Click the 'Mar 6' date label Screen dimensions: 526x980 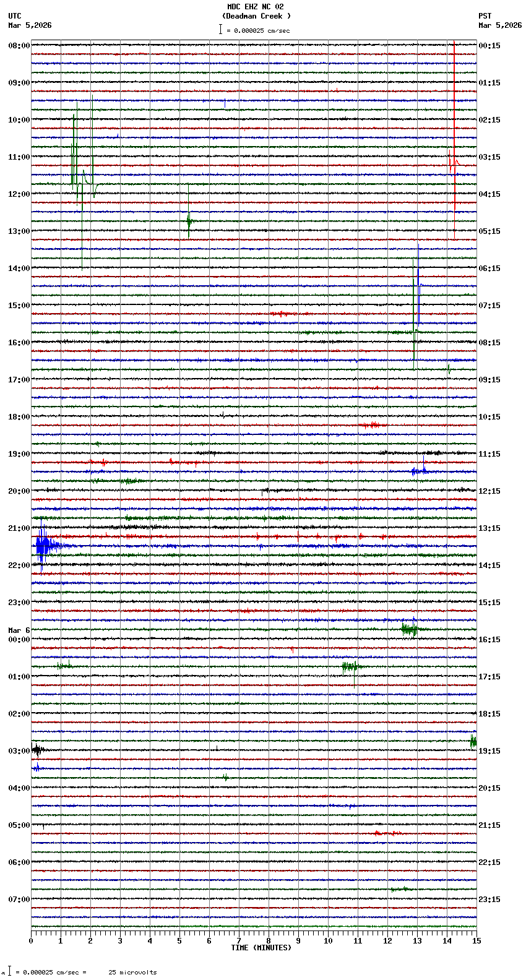click(x=19, y=630)
